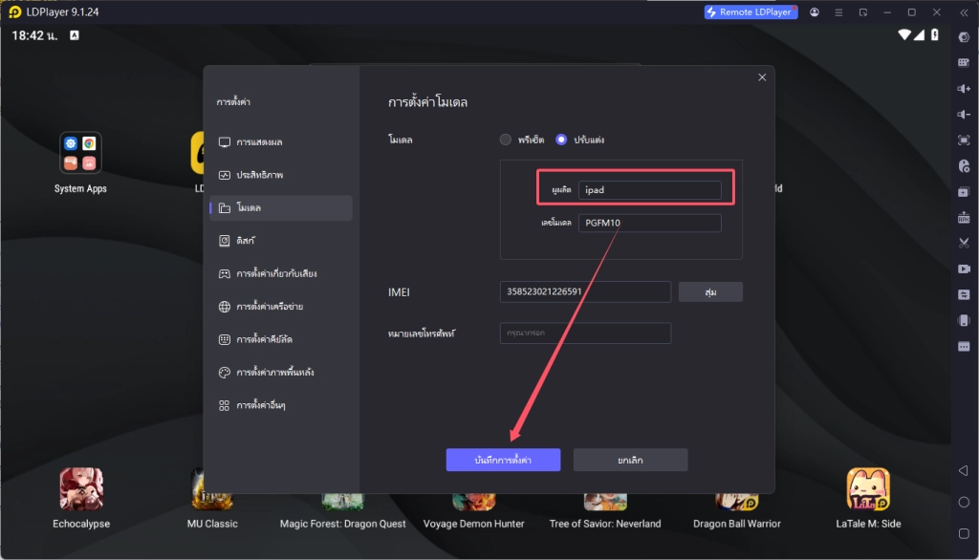Tap the Android home circle button
Screen dimensions: 979x560
coord(964,502)
